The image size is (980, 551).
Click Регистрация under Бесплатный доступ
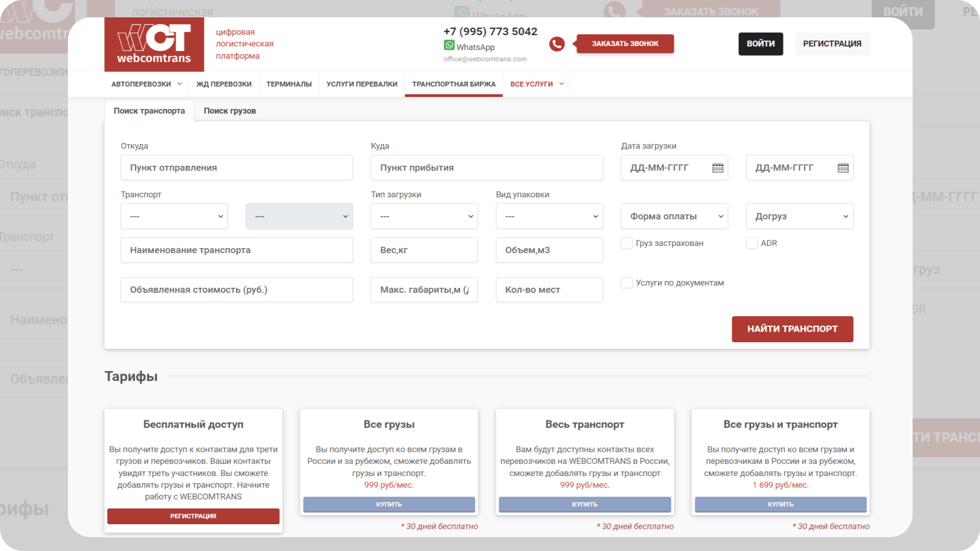(193, 516)
